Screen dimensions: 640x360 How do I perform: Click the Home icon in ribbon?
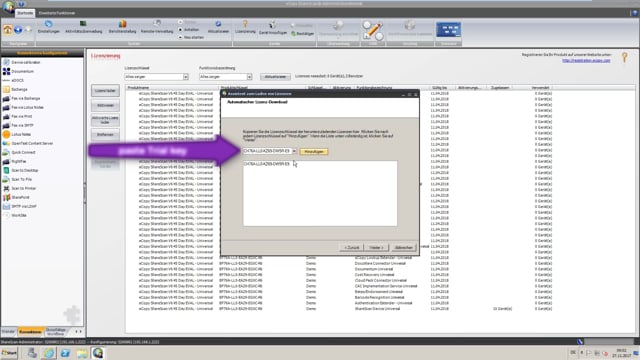[7, 30]
